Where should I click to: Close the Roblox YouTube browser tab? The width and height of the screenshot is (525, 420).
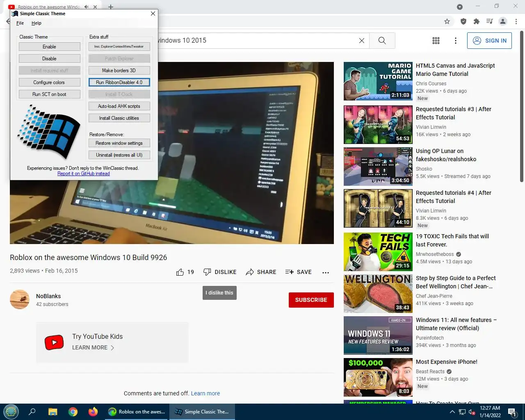pyautogui.click(x=95, y=7)
